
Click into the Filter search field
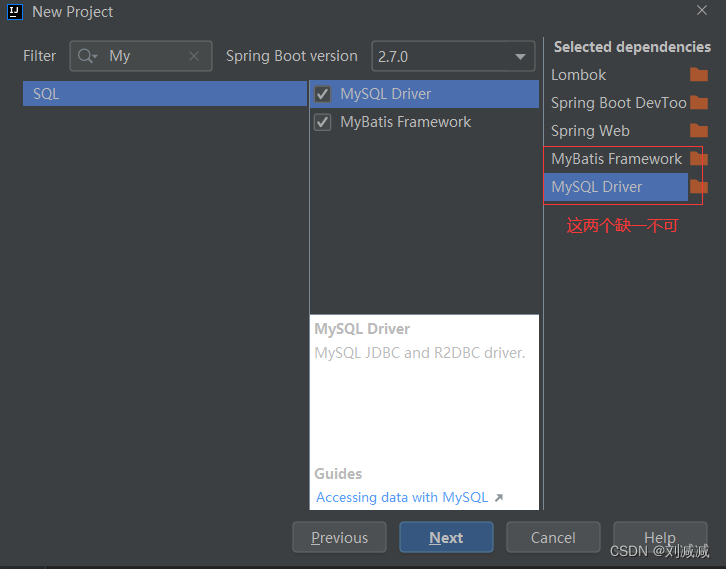(x=141, y=56)
